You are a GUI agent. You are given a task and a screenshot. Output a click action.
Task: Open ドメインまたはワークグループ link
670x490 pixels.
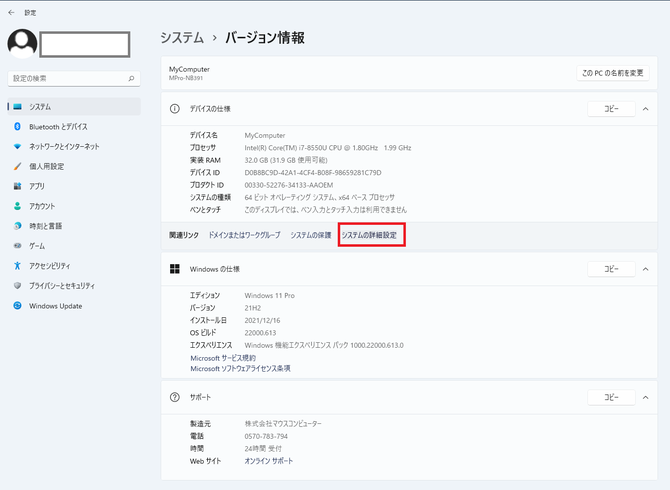pyautogui.click(x=244, y=235)
